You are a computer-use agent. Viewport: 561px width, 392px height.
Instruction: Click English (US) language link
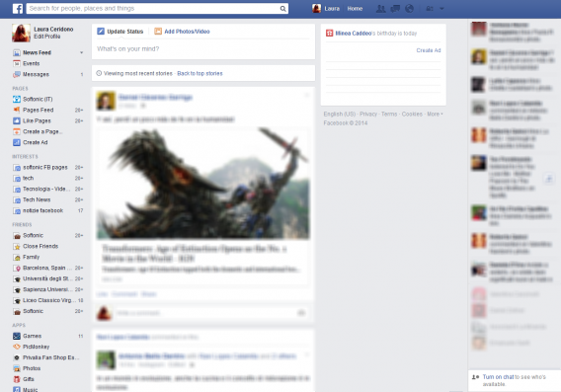[x=339, y=115]
